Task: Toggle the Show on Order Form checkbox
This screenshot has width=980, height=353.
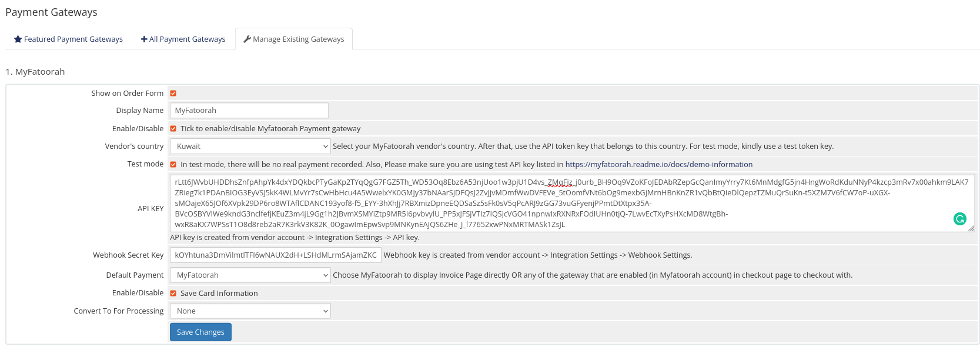Action: click(x=173, y=93)
